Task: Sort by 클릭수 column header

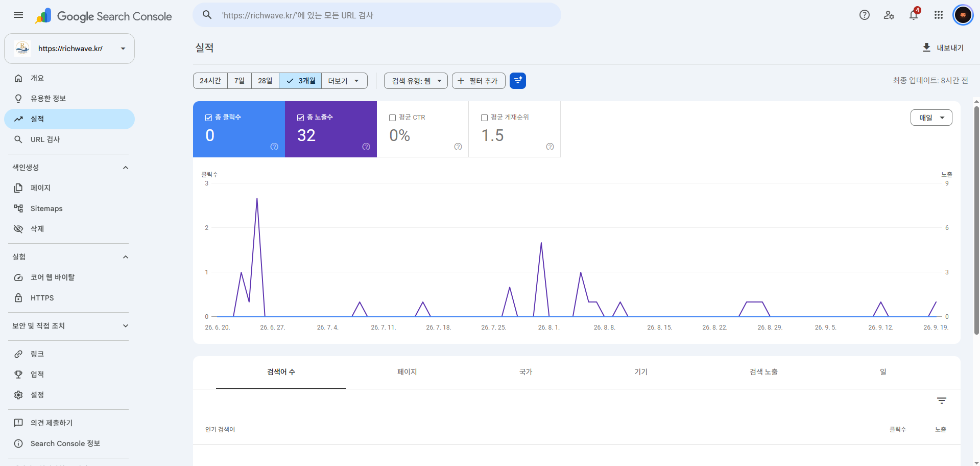Action: 898,430
